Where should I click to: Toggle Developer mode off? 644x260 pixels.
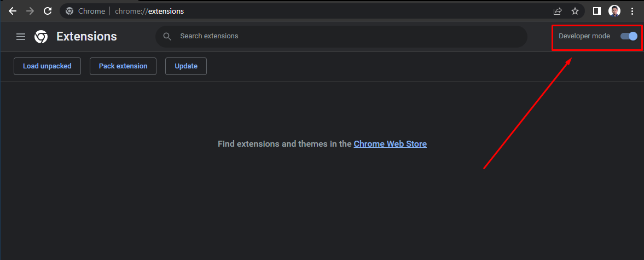629,36
